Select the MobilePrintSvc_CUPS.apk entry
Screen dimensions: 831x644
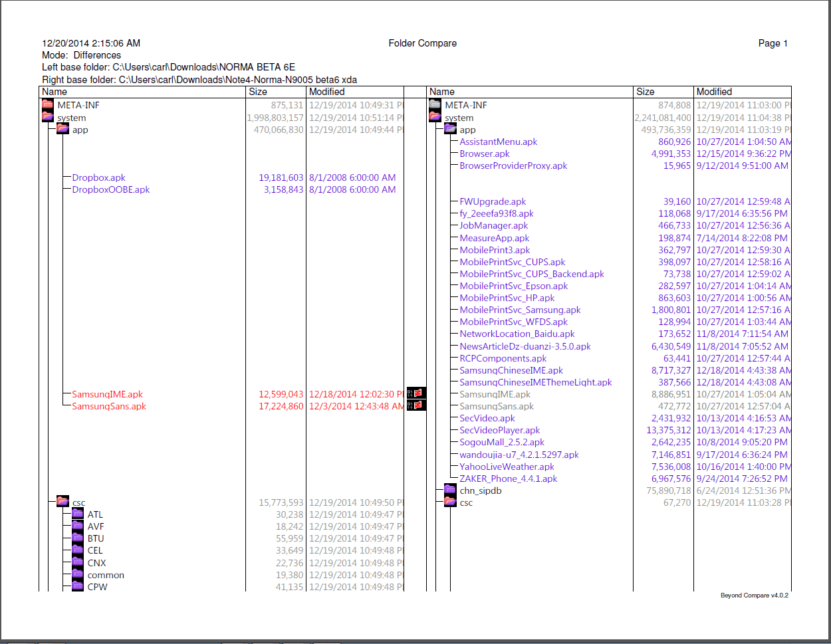[x=513, y=262]
